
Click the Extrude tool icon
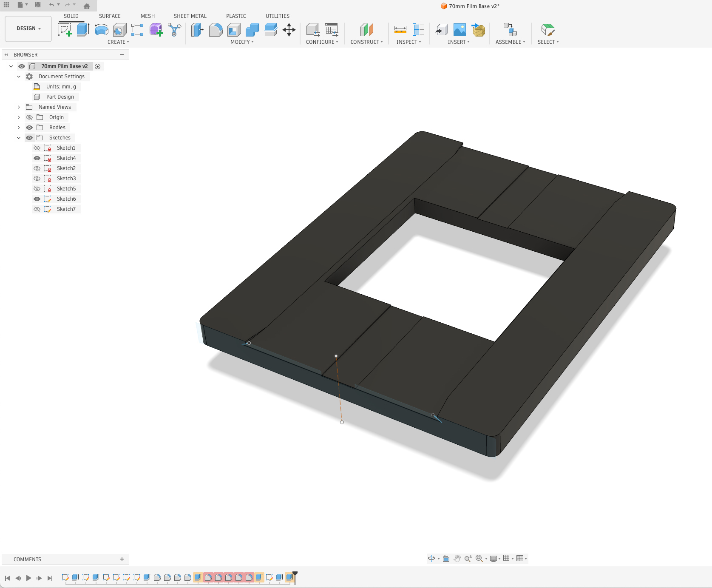pos(83,30)
